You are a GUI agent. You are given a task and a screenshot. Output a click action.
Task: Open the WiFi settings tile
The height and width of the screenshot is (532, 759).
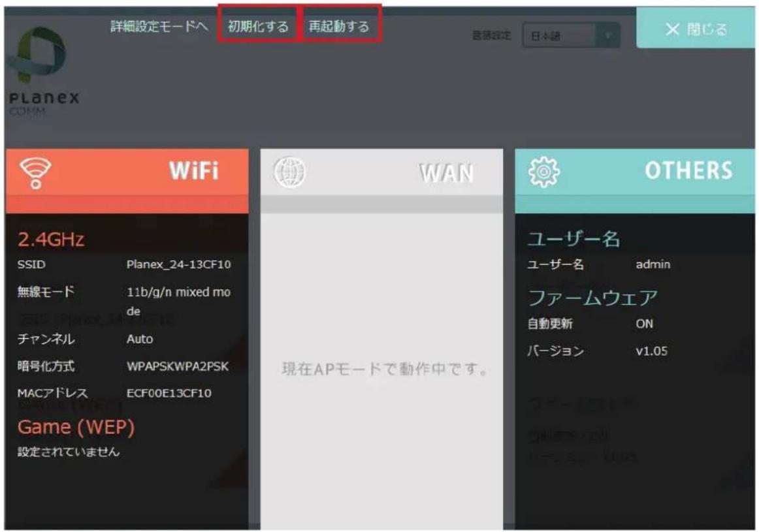127,181
